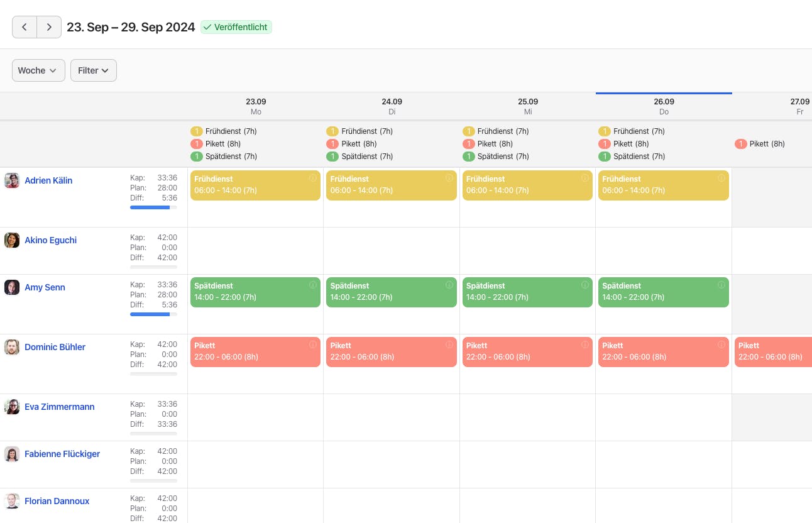Screen dimensions: 812x523
Task: Open info icon on Dominic's Wednesday Pikett shift
Action: pos(584,345)
